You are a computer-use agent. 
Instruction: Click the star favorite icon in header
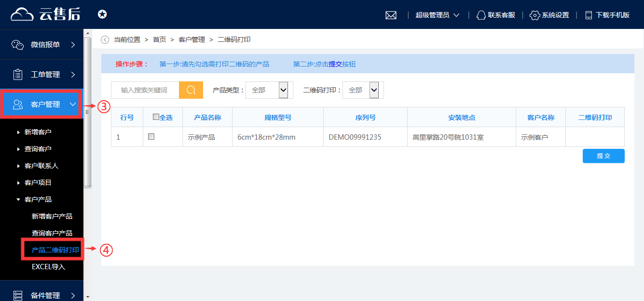coord(102,14)
